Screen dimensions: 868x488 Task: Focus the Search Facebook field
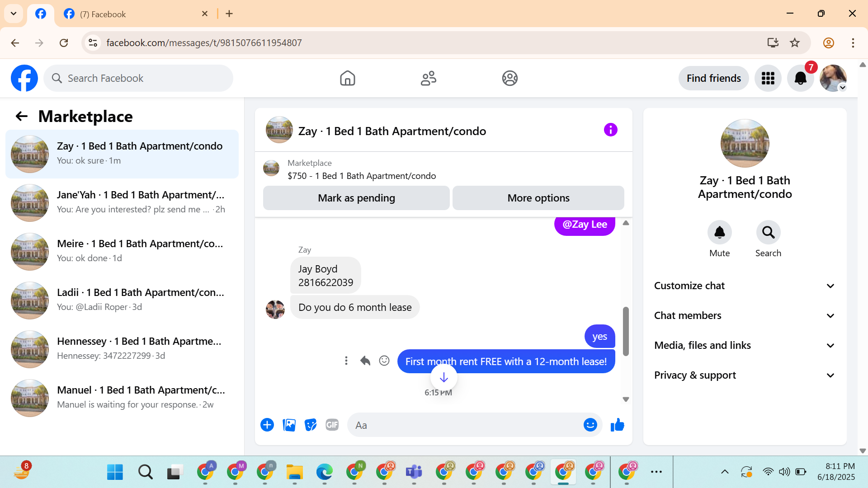138,78
